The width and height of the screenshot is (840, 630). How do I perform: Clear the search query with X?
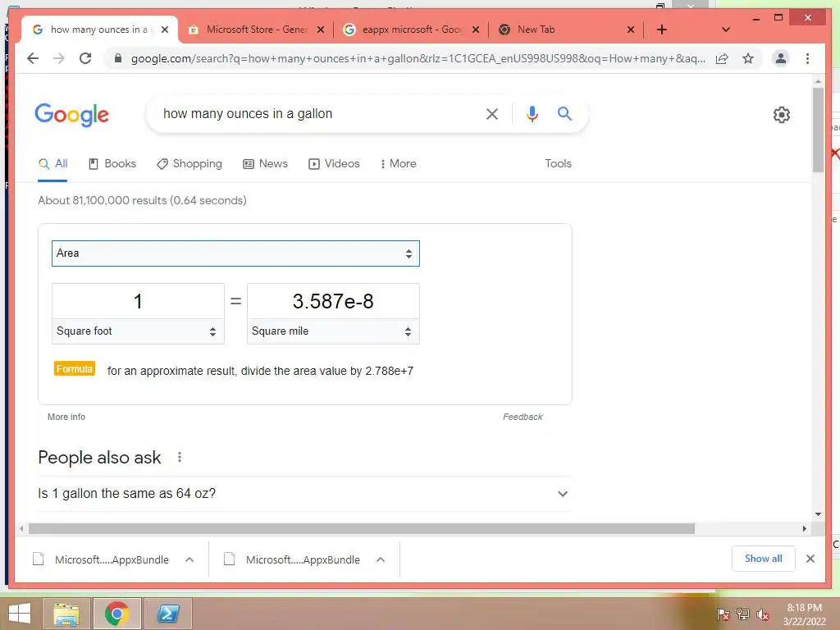tap(492, 113)
